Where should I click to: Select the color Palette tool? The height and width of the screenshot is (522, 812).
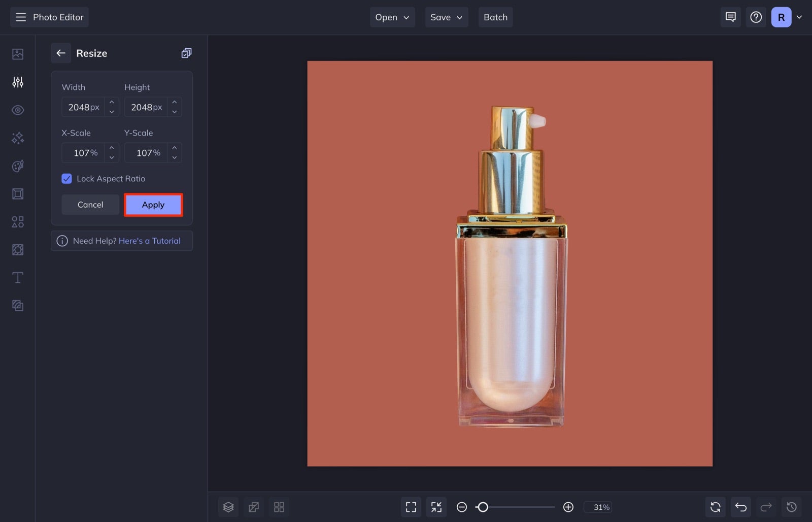[x=17, y=166]
